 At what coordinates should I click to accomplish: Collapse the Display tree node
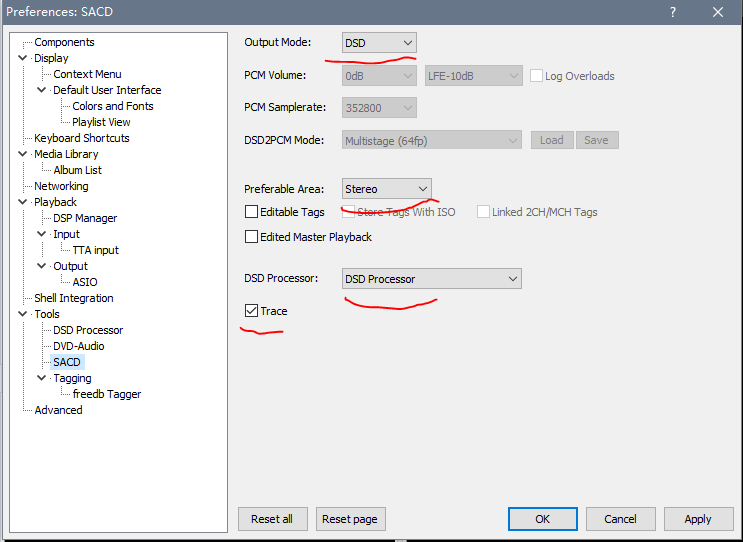tap(23, 58)
